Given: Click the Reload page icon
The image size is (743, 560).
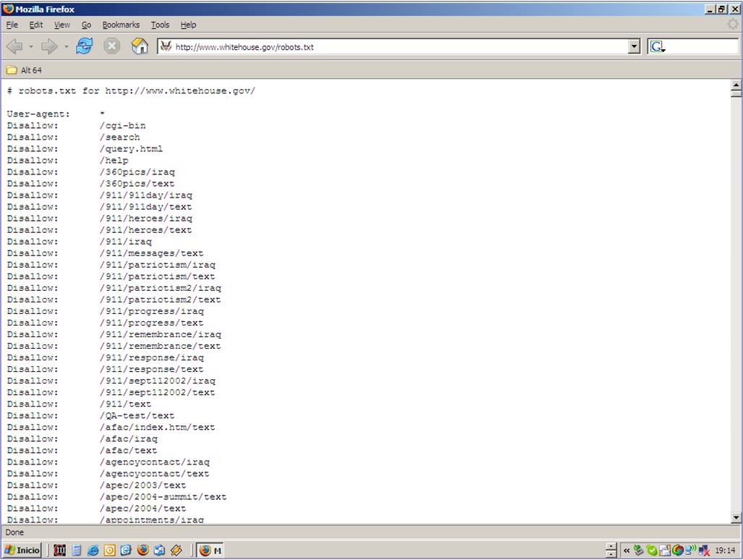Looking at the screenshot, I should (x=84, y=46).
